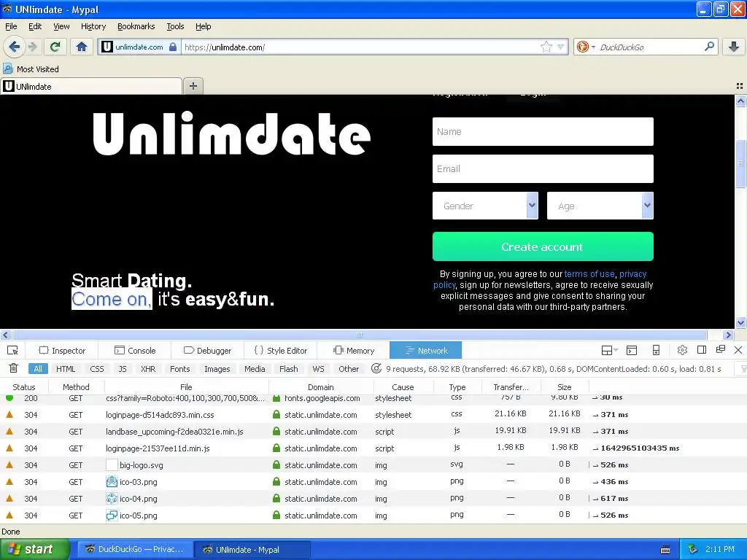Click the forward navigation arrow
Viewport: 747px width, 560px height.
(x=33, y=47)
